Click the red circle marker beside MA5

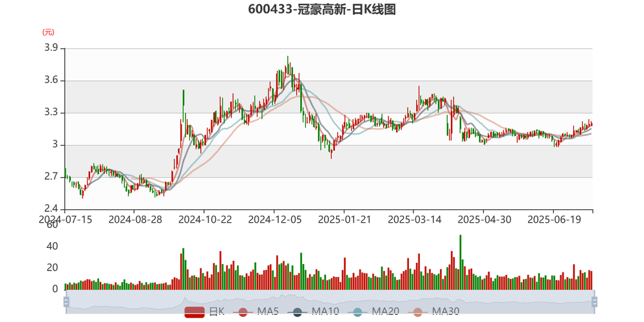point(243,312)
